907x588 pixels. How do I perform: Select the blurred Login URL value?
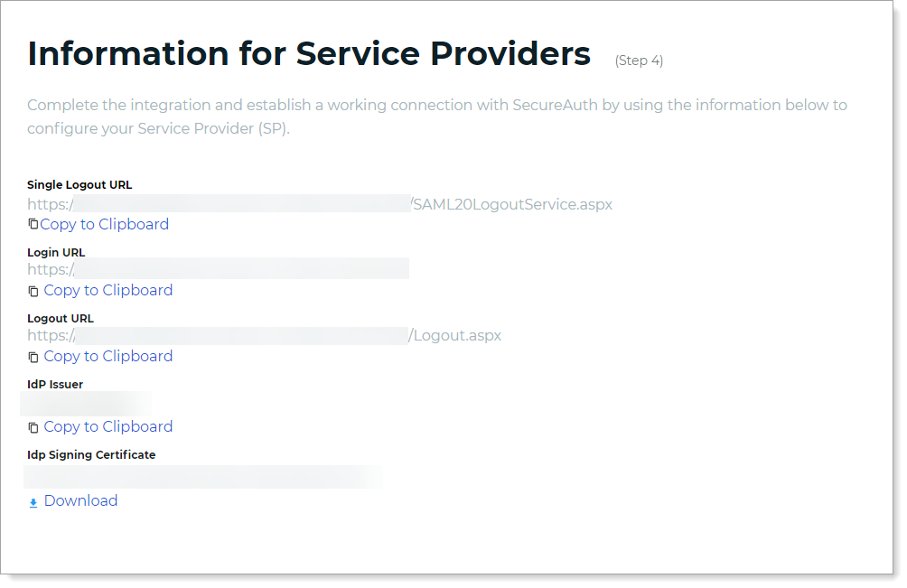coord(240,269)
